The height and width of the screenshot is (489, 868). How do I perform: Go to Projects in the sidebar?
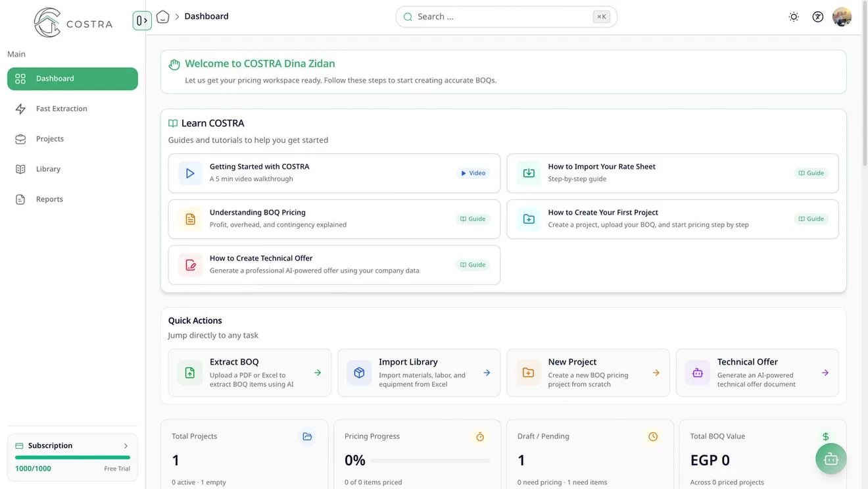pyautogui.click(x=72, y=140)
